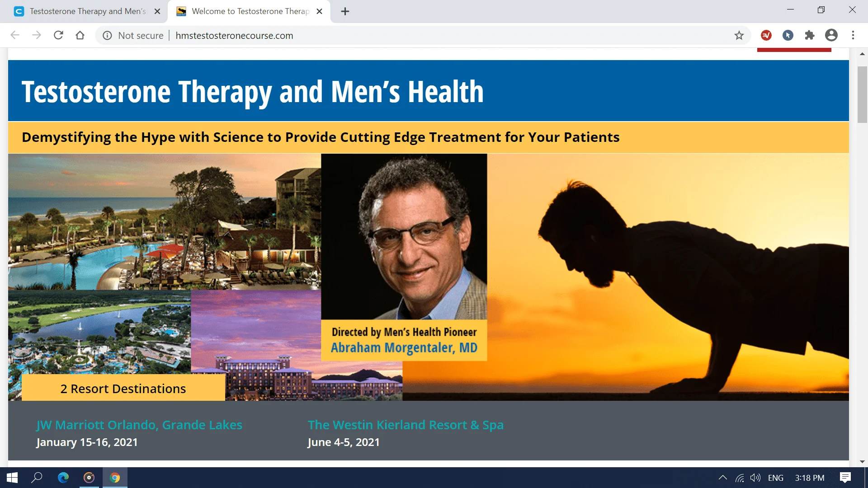
Task: Open the round recorder app in the taskbar
Action: 89,478
